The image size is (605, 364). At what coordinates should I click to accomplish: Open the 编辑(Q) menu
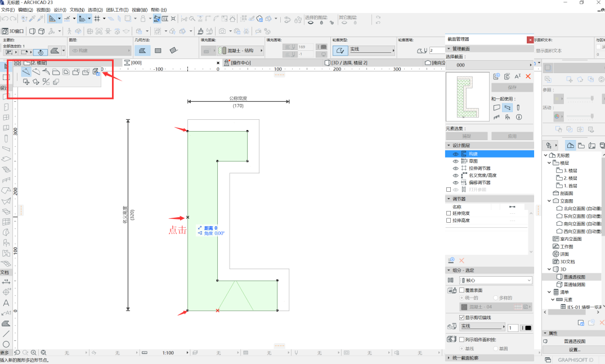point(25,10)
